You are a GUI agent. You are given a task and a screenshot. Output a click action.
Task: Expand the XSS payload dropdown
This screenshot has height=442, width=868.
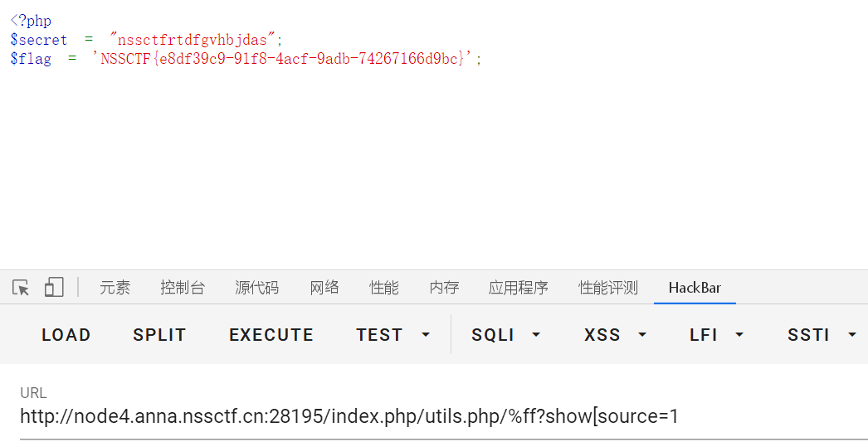[x=615, y=335]
